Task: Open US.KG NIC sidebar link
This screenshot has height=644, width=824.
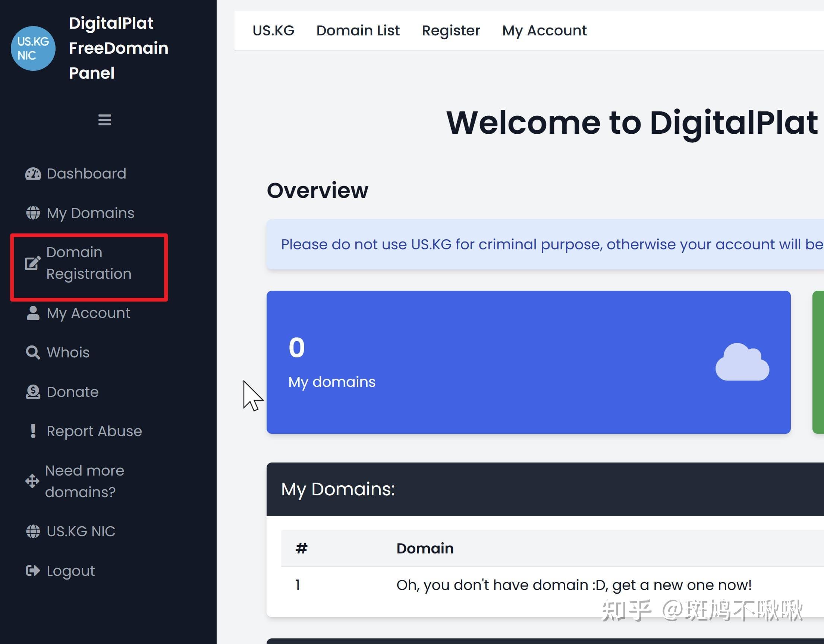Action: click(81, 531)
